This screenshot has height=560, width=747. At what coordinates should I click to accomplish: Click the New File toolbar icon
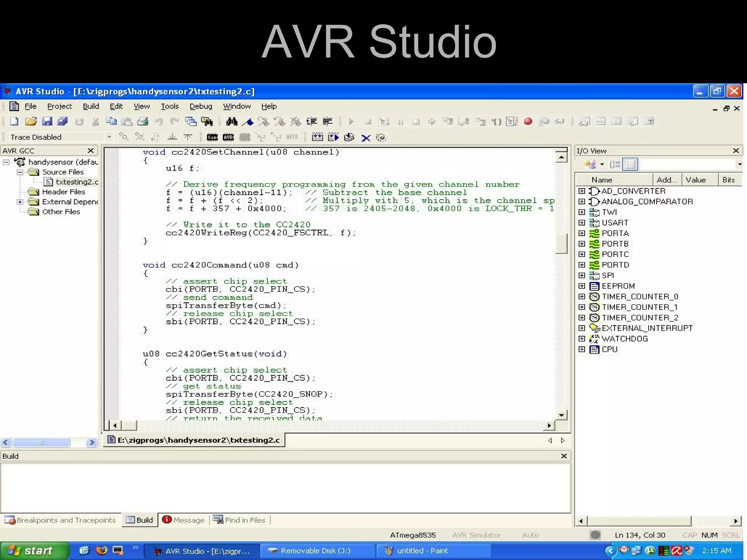pyautogui.click(x=14, y=121)
